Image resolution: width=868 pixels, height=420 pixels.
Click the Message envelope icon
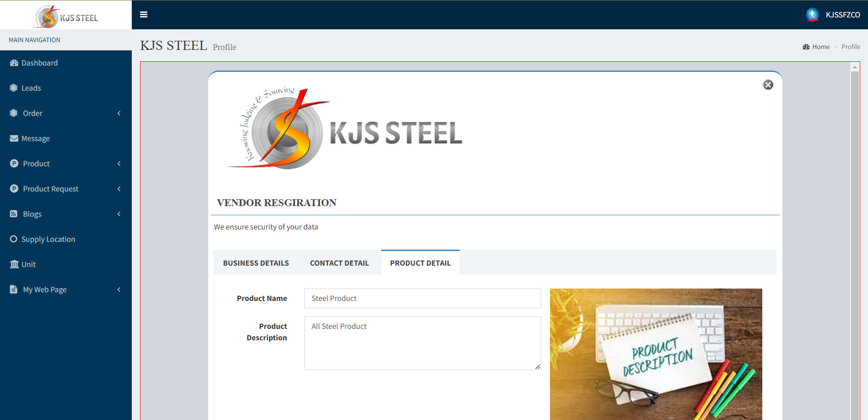coord(14,138)
